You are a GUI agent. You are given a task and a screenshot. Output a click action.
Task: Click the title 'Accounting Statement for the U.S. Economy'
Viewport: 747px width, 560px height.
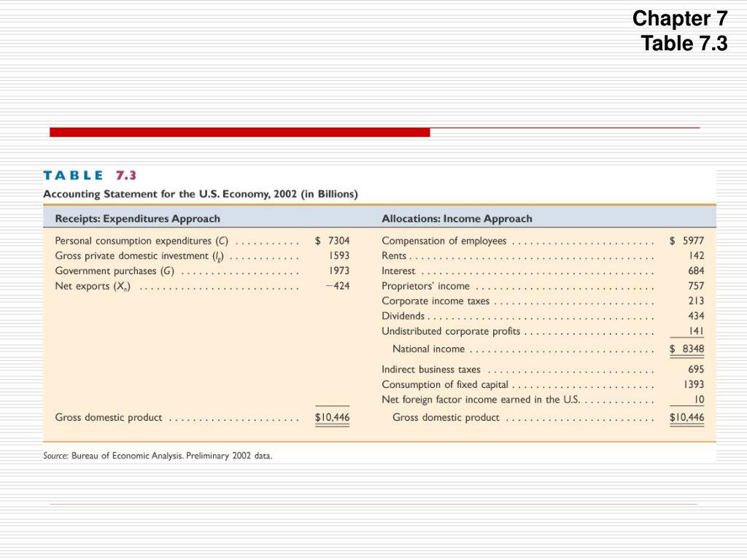156,194
